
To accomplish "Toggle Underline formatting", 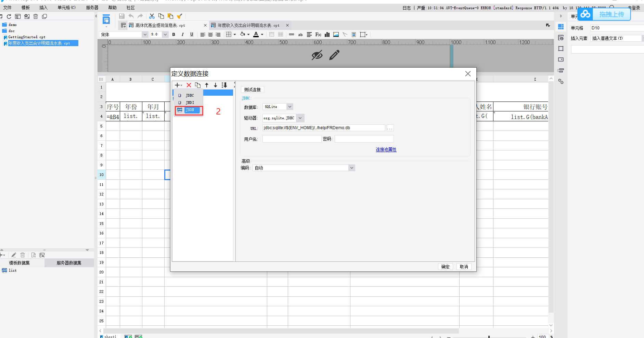I will 192,35.
